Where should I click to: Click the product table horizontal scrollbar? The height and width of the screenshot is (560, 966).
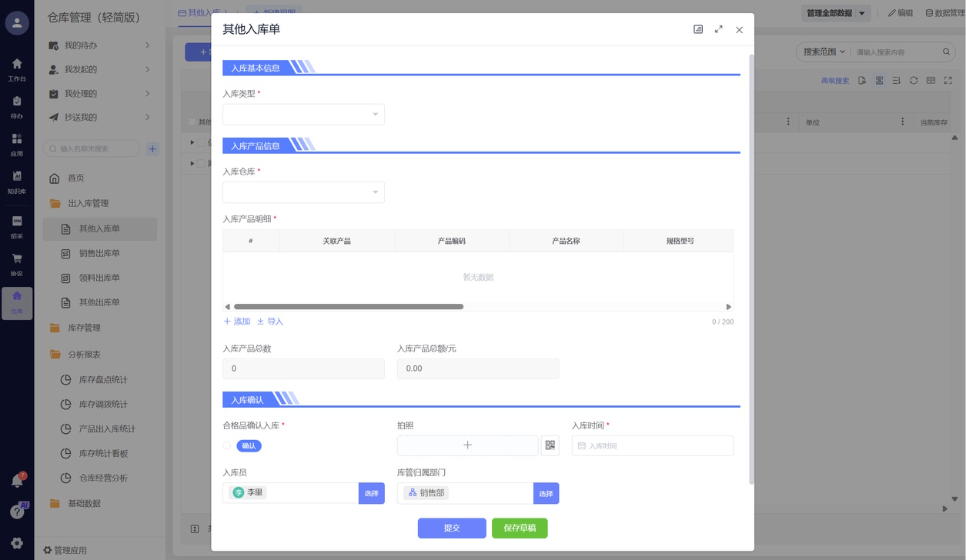(349, 307)
